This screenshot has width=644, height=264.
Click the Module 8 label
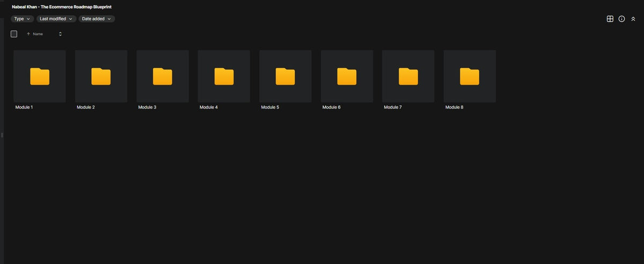pos(455,108)
